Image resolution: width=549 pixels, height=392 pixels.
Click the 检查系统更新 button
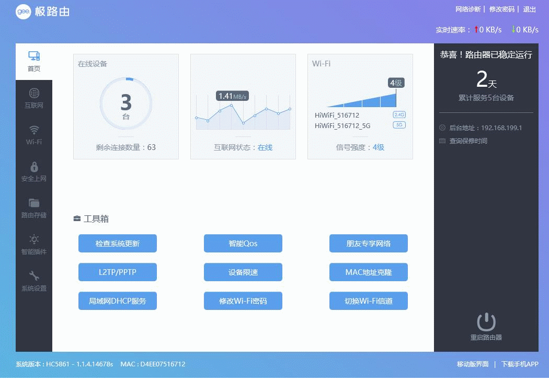point(118,243)
